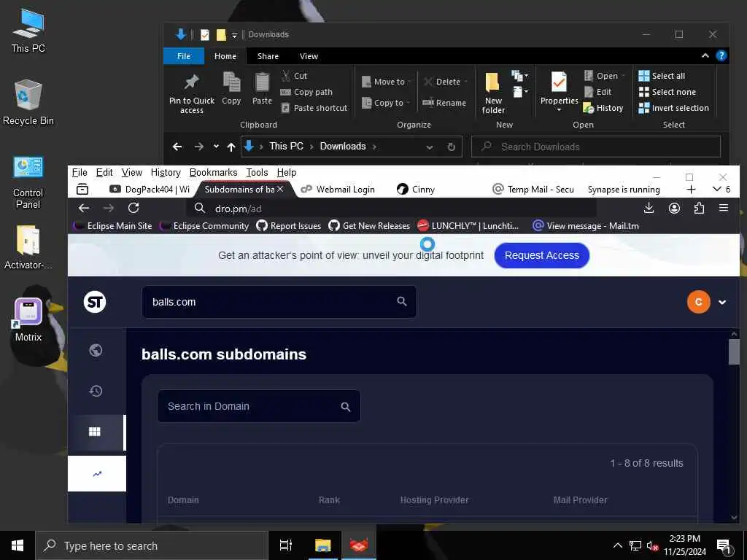Open browser extensions puzzle icon
The width and height of the screenshot is (747, 560).
tap(699, 208)
